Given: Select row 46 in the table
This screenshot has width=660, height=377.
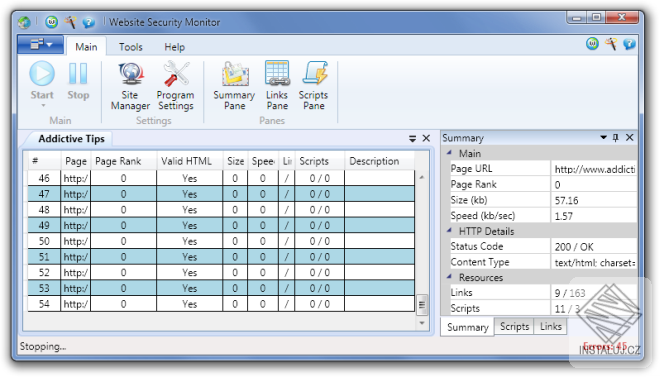Looking at the screenshot, I should coord(221,178).
